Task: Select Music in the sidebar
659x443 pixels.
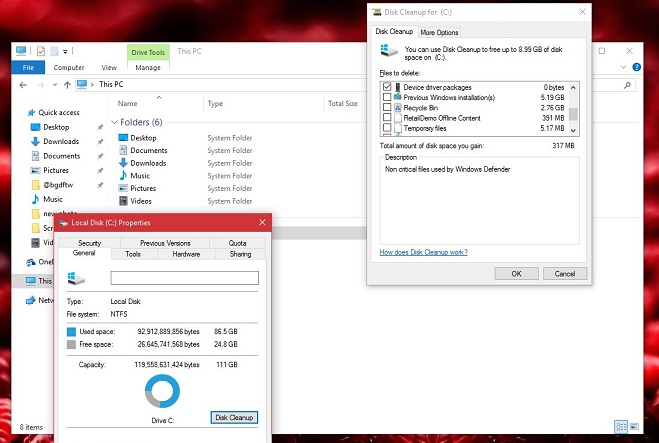Action: click(53, 199)
